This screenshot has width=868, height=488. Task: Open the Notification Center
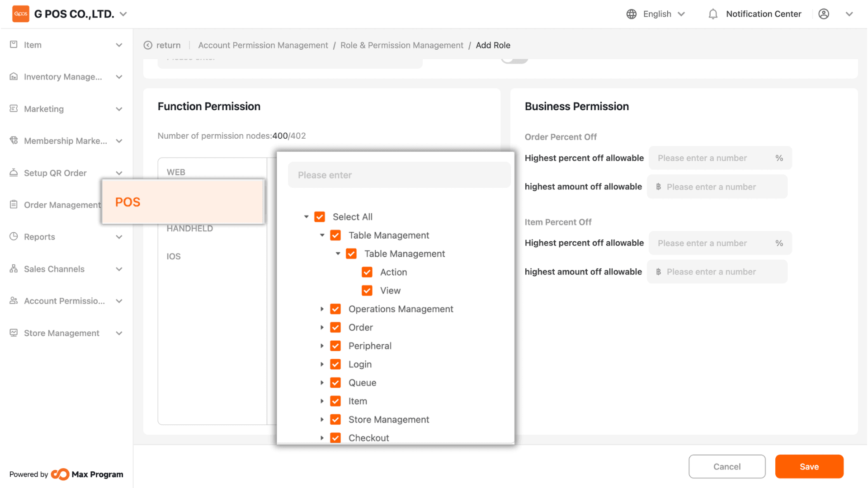[764, 14]
